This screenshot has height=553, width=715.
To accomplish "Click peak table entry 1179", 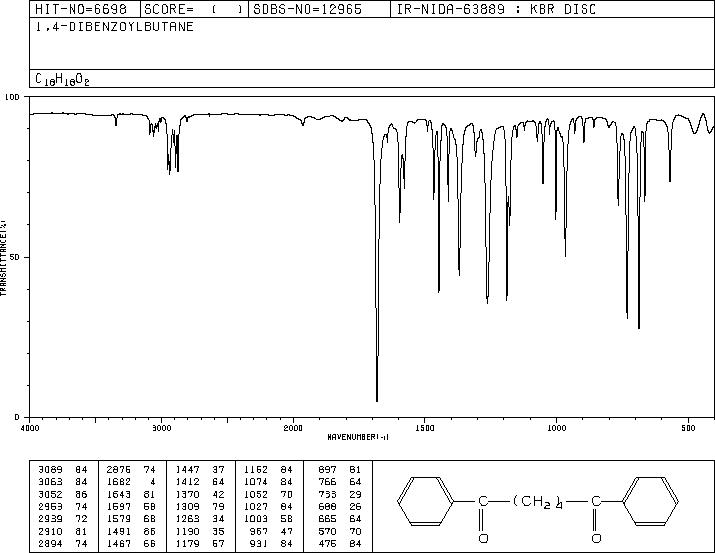I will [187, 543].
